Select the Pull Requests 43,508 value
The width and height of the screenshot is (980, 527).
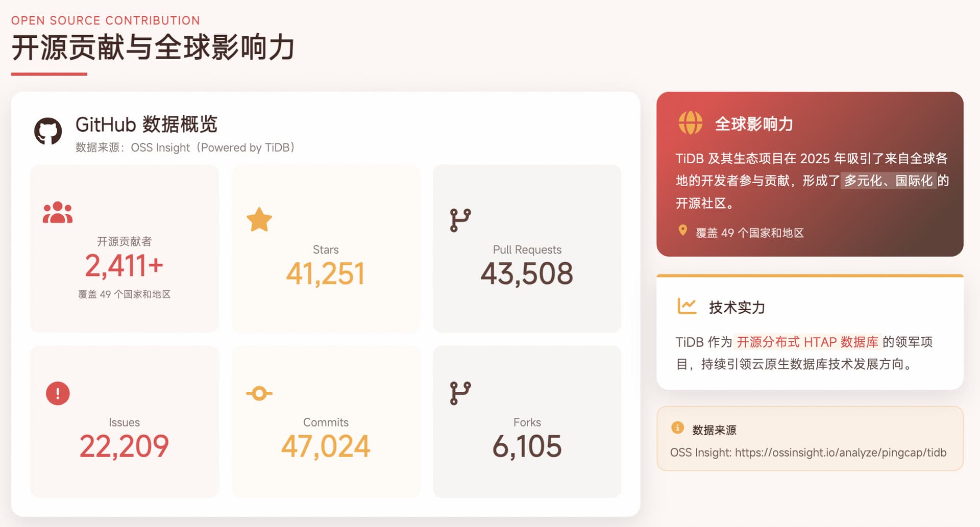click(527, 273)
